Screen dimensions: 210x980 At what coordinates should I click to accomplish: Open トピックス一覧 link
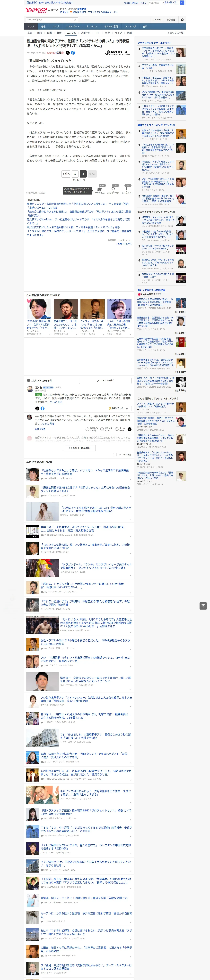click(175, 33)
